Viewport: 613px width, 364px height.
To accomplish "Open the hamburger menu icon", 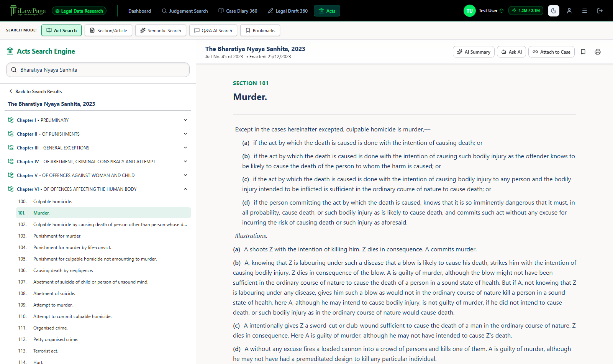I will click(585, 11).
